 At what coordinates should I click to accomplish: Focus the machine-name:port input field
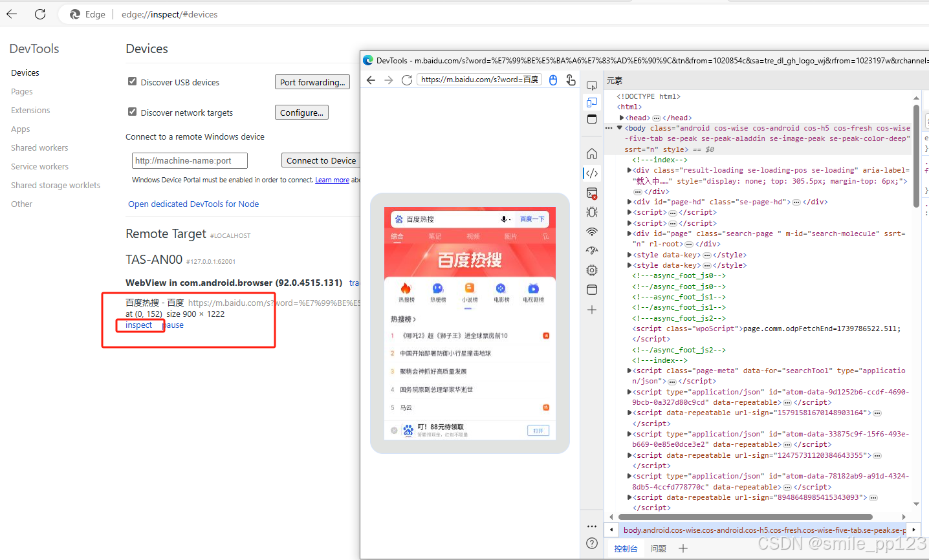[190, 160]
